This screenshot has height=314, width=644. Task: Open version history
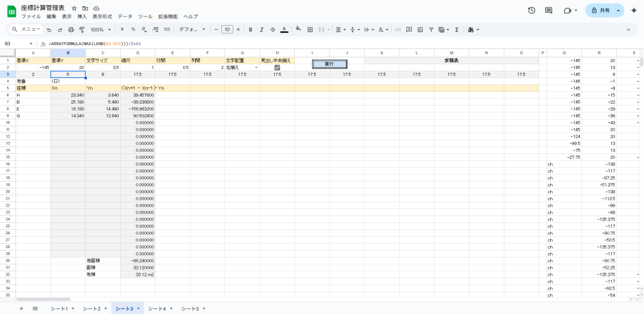(x=531, y=11)
